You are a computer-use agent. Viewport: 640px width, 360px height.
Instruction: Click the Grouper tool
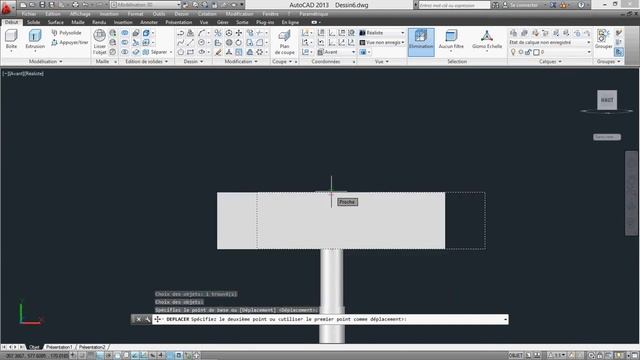tap(603, 40)
